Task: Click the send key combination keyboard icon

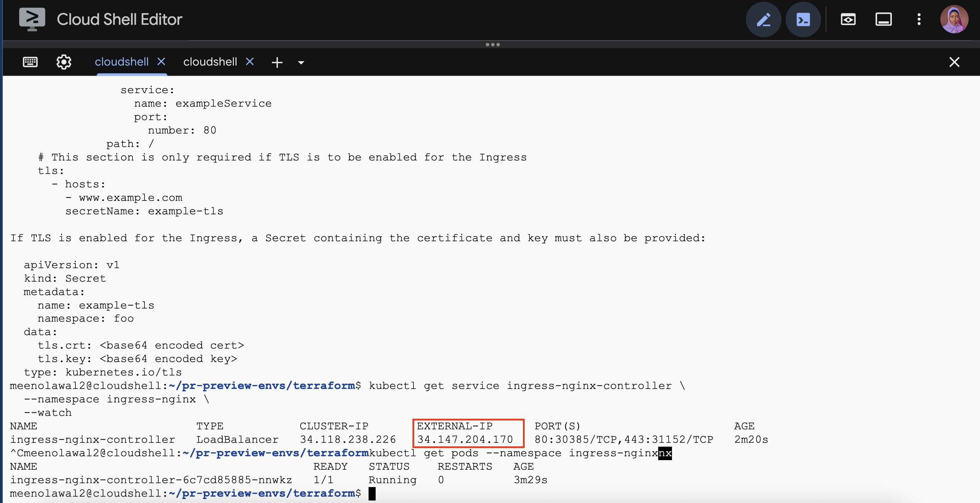Action: point(30,62)
